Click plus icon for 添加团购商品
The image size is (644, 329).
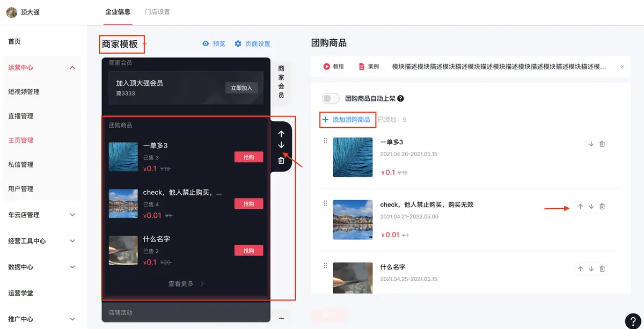click(x=325, y=120)
